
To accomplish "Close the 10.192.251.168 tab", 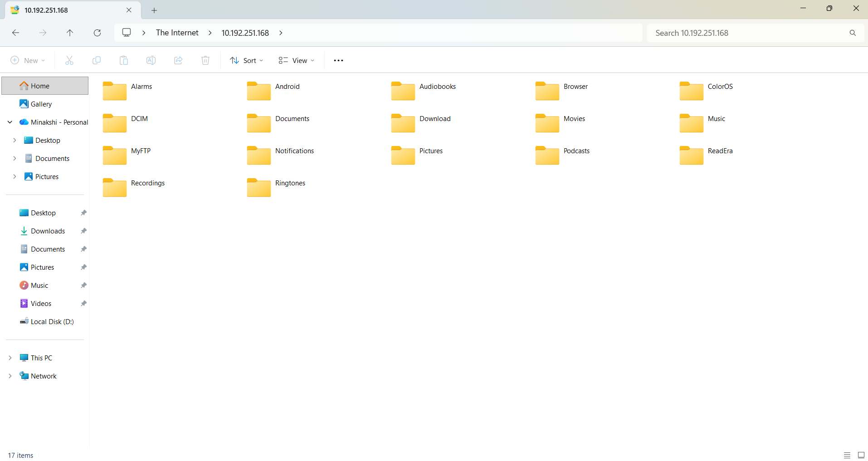I will 129,10.
